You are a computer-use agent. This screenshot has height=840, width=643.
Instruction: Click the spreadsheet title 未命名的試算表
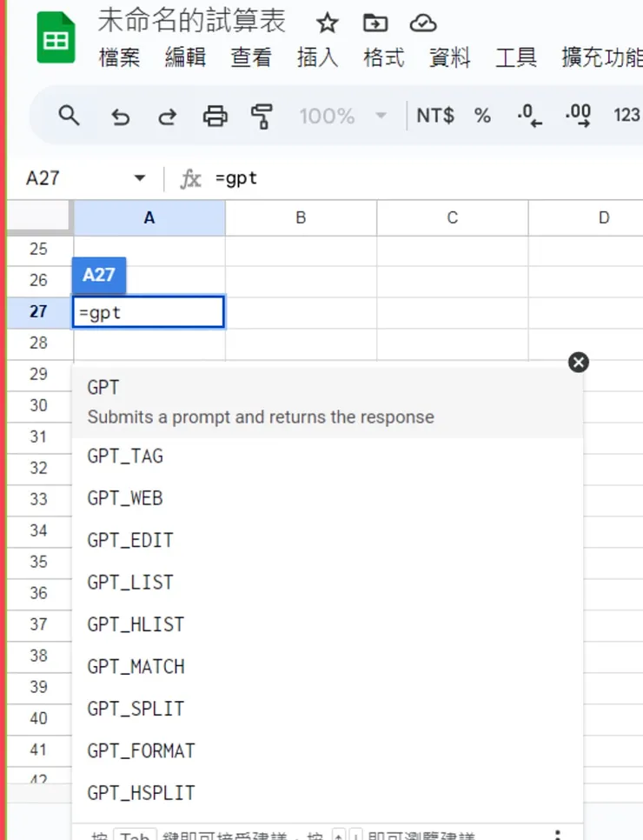click(x=192, y=21)
